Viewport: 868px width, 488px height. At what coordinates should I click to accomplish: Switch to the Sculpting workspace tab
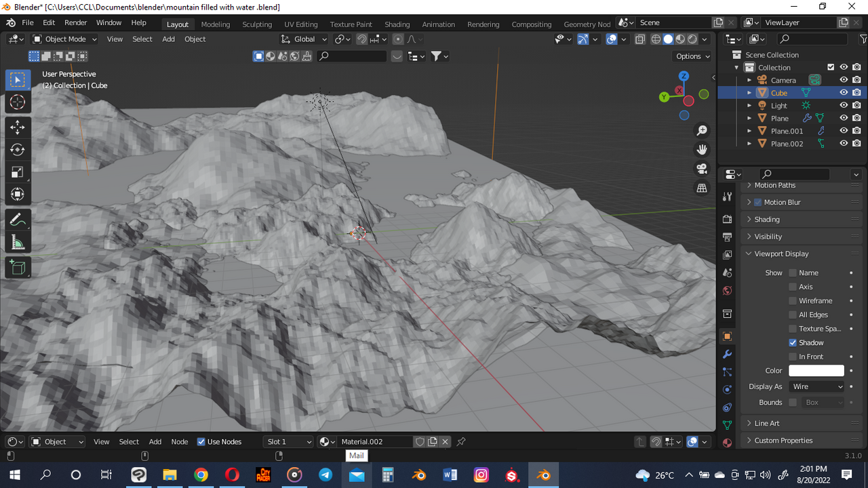point(257,24)
